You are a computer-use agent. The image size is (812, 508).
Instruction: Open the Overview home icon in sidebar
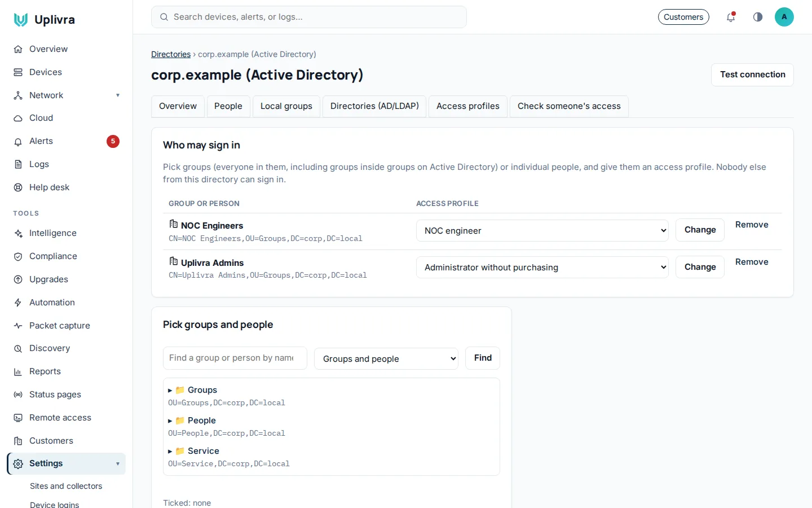pyautogui.click(x=18, y=49)
